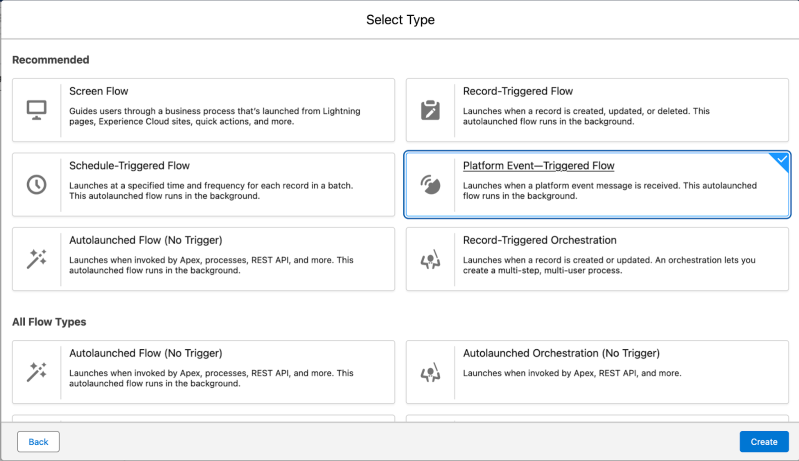Choose the Autolaunched Orchestration (No Trigger) title
The height and width of the screenshot is (461, 799).
[x=561, y=353]
